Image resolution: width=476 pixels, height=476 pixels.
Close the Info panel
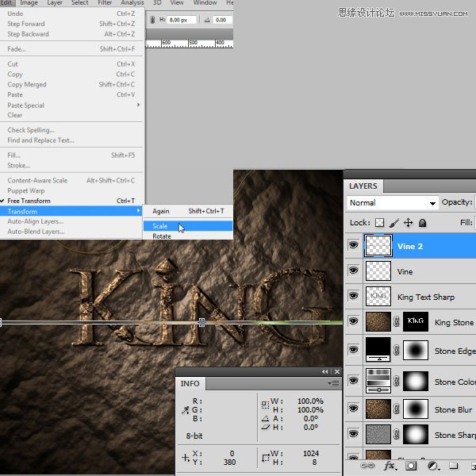pos(337,371)
